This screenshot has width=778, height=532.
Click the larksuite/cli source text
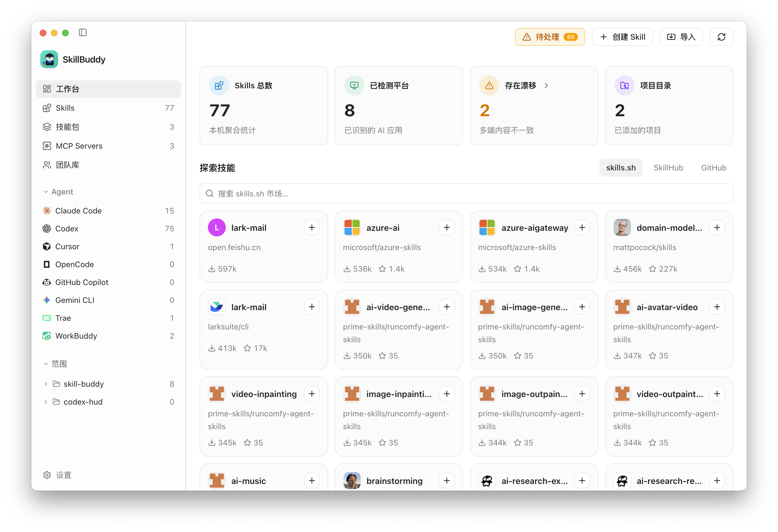[228, 327]
